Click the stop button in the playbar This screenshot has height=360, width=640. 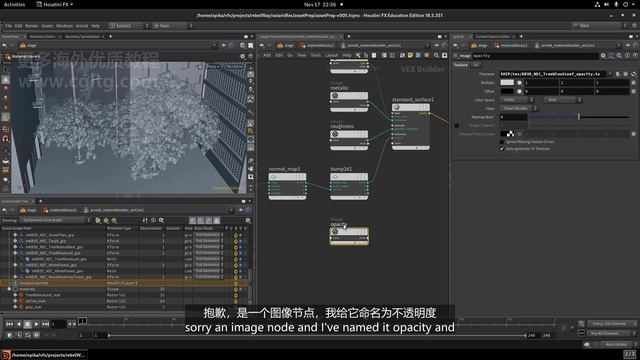point(27,324)
